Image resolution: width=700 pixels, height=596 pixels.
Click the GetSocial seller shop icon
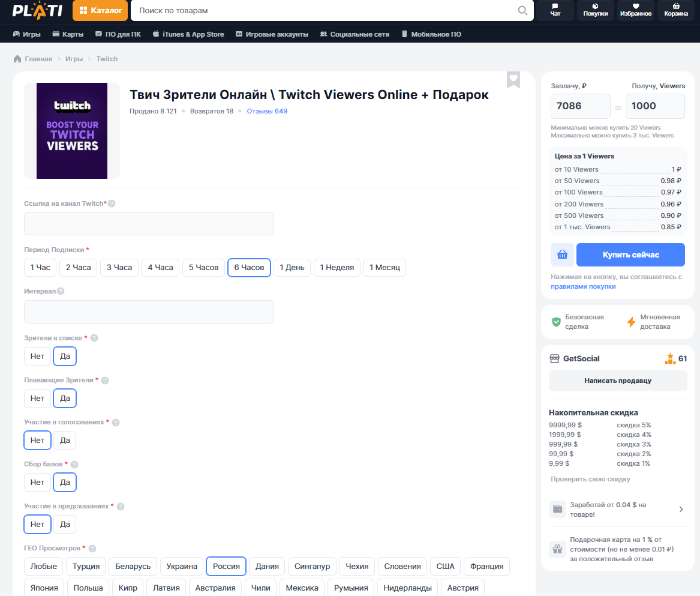tap(554, 359)
